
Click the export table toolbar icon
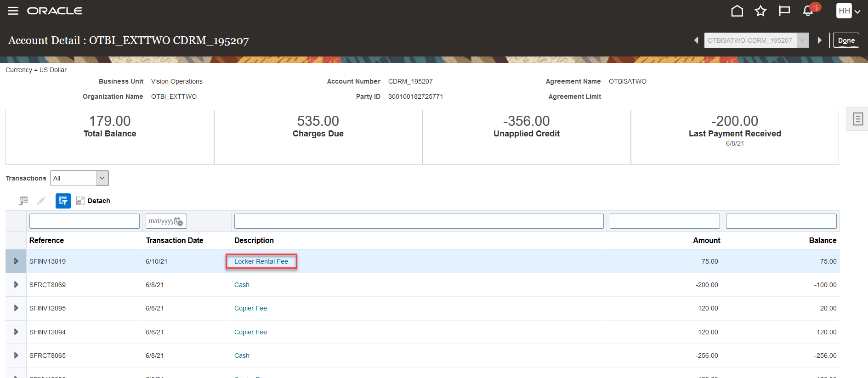23,201
